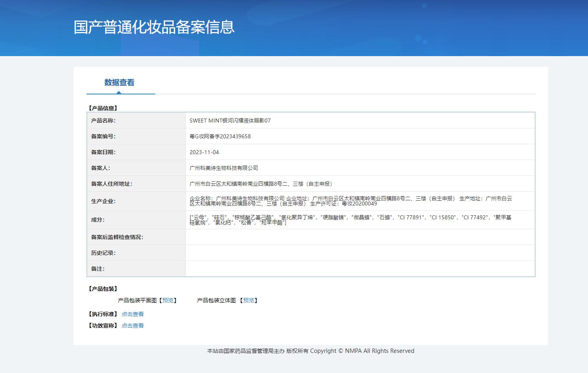
Task: Click the 【产品包装】 section heading
Action: pyautogui.click(x=103, y=289)
